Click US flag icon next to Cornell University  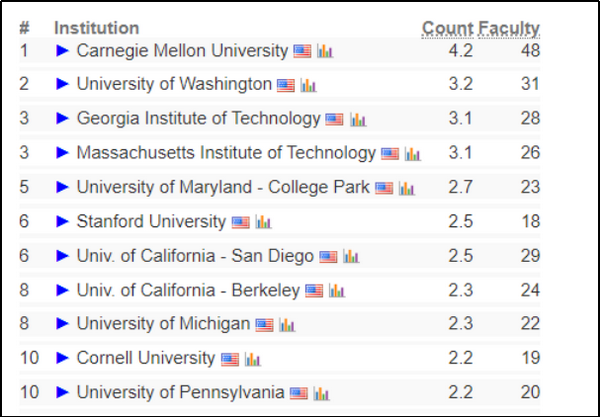coord(230,358)
